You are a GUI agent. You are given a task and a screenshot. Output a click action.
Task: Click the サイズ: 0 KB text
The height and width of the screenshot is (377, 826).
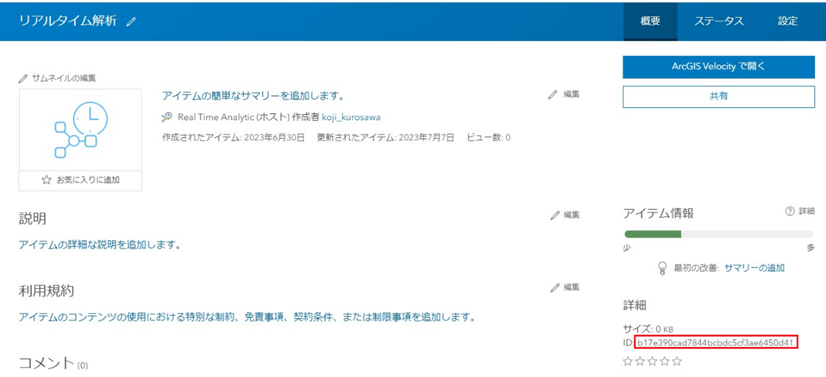coord(648,329)
